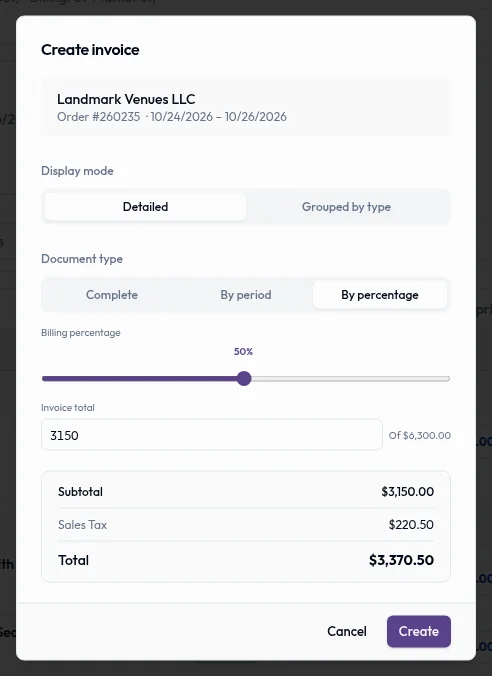Click the Subtotal amount $3,150.00
This screenshot has width=492, height=676.
(407, 491)
